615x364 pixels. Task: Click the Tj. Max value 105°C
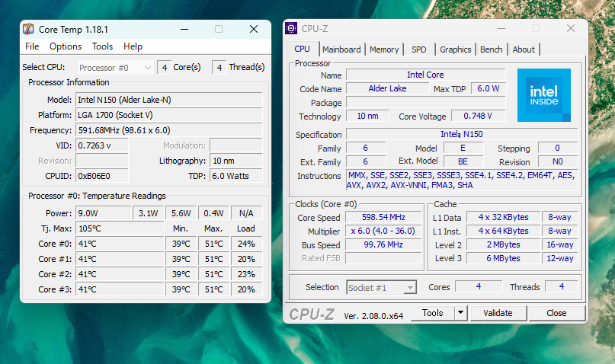[x=119, y=228]
